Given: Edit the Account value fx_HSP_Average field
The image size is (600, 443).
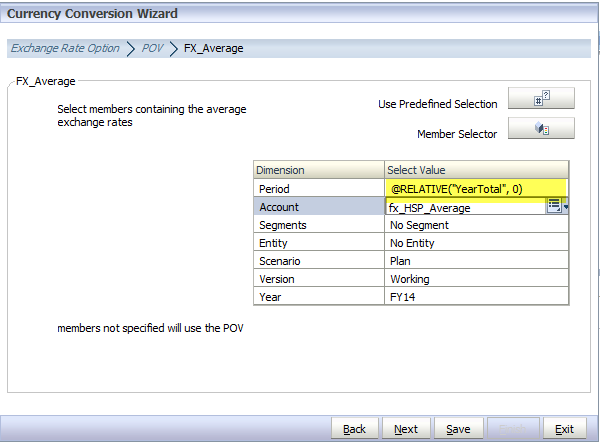Looking at the screenshot, I should pos(466,207).
